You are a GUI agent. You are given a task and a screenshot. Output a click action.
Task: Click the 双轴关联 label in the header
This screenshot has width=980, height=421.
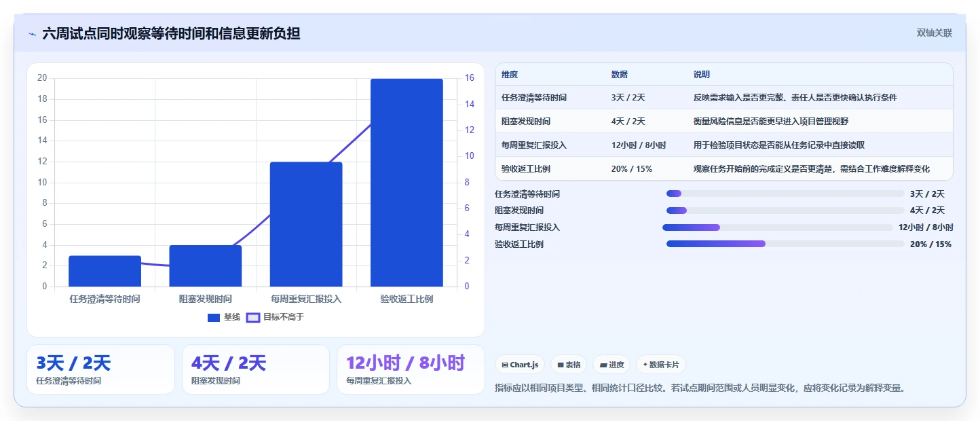coord(935,33)
